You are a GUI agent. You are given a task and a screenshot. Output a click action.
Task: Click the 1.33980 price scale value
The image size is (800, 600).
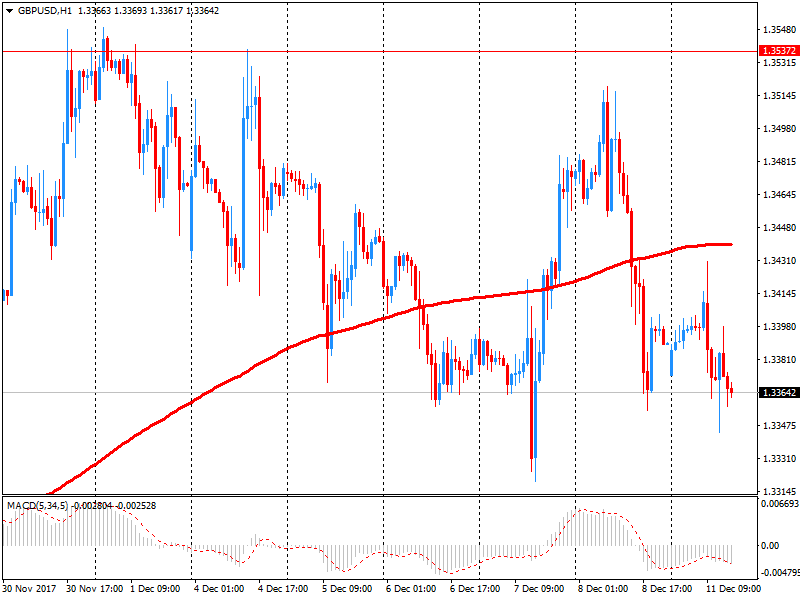780,327
